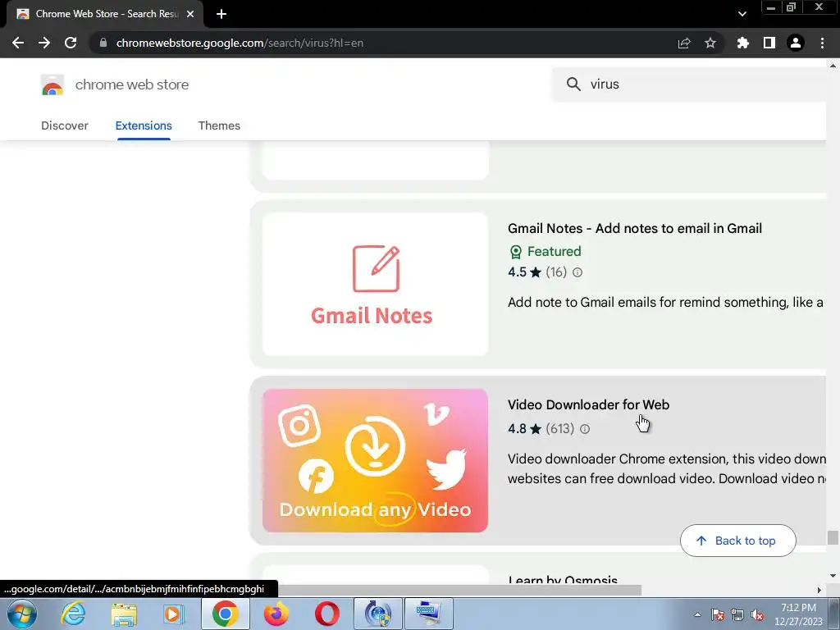Open the Windows Start menu
Viewport: 840px width, 630px height.
pos(21,614)
